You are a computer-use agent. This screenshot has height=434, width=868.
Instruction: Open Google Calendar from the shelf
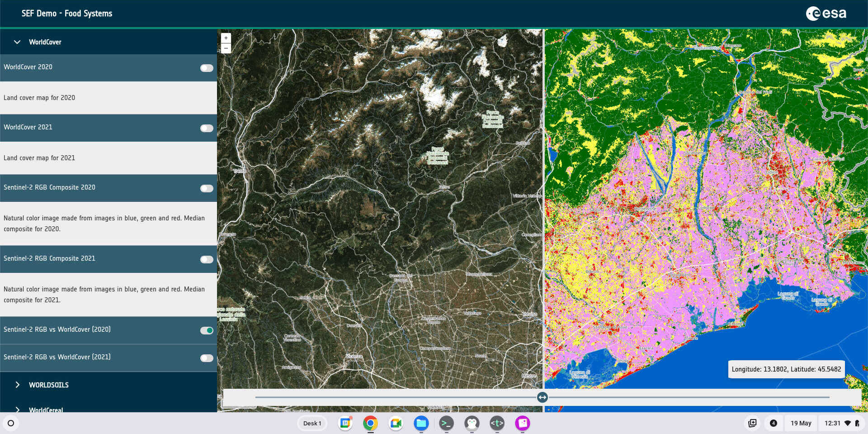(345, 423)
